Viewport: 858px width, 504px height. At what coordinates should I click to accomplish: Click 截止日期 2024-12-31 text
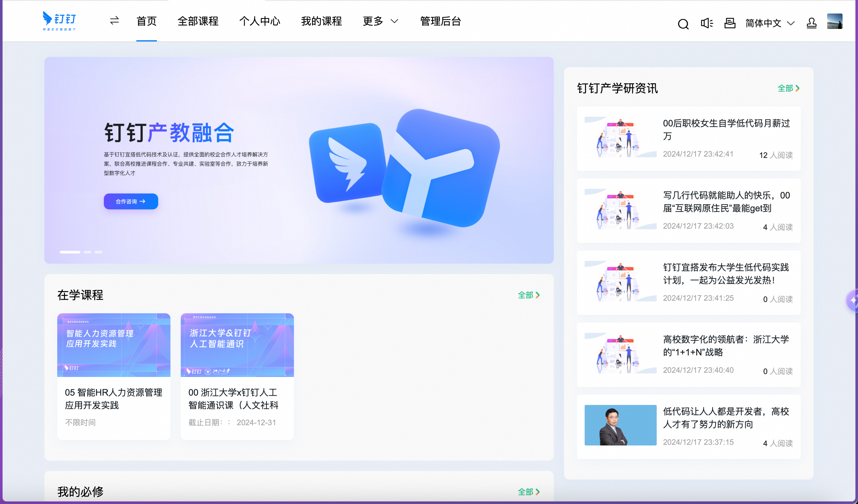click(232, 422)
